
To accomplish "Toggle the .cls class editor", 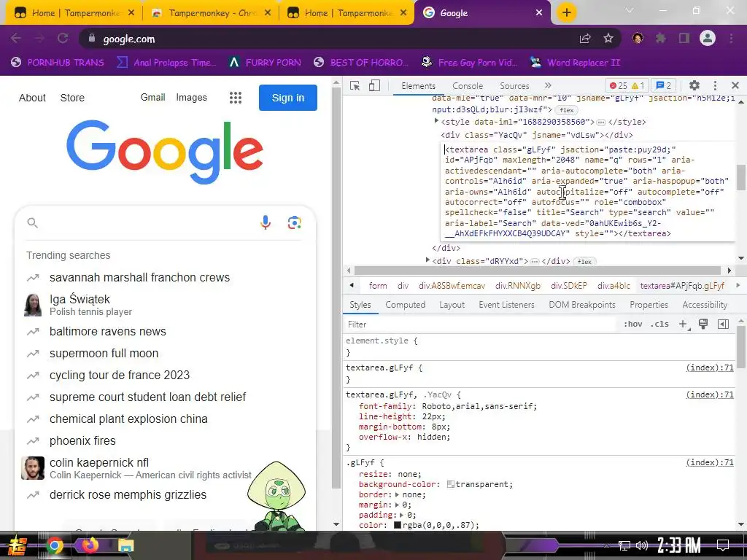I will tap(659, 324).
